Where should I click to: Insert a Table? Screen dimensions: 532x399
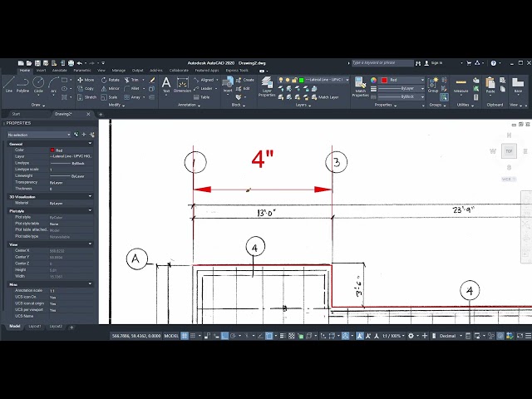click(x=201, y=97)
